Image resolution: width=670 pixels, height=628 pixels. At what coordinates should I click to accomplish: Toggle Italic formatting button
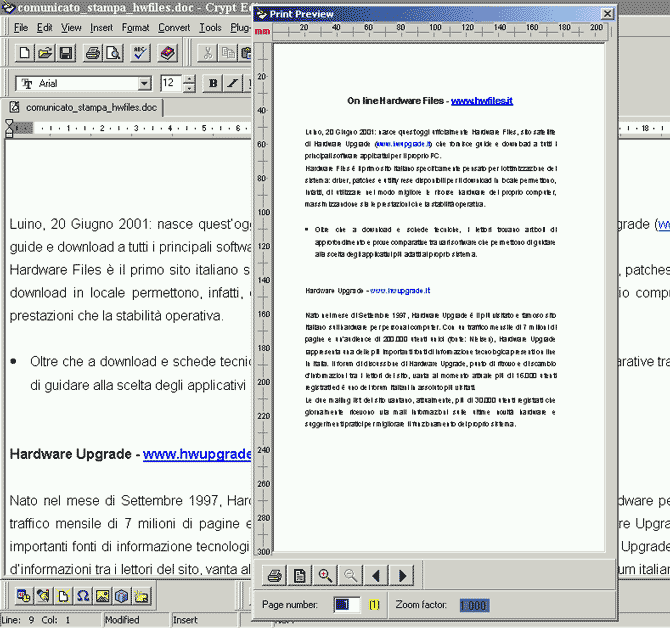pos(232,83)
